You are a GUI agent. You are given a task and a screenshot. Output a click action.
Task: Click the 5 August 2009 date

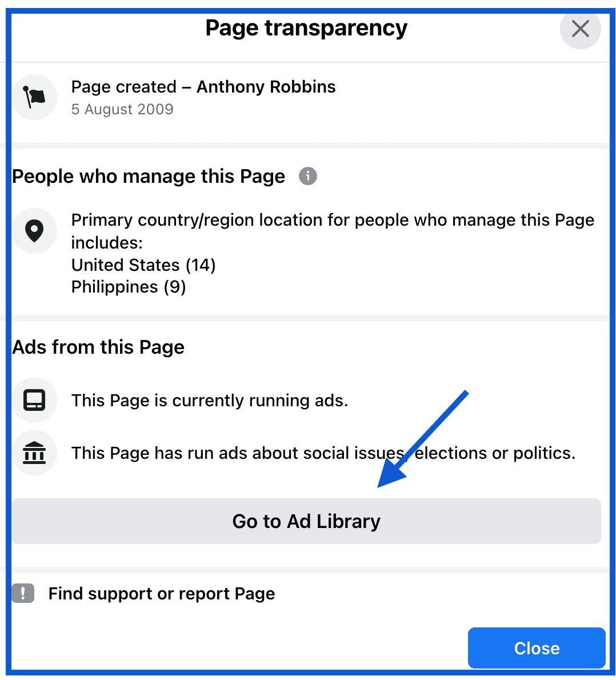click(122, 109)
